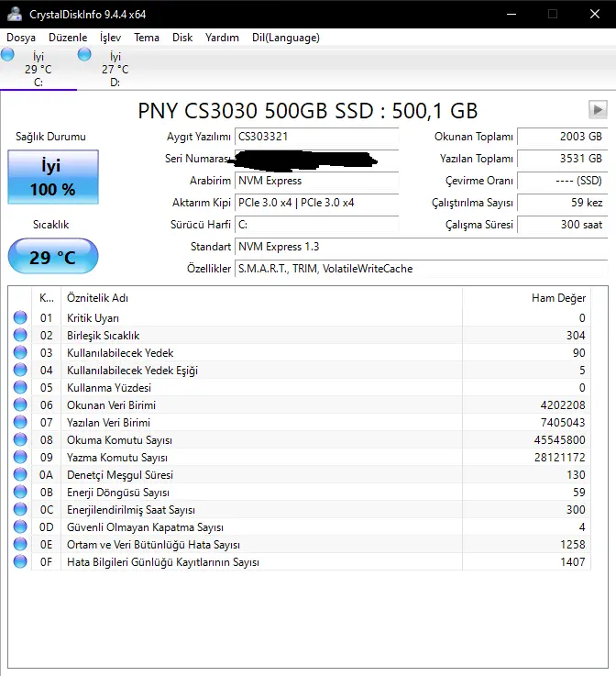The image size is (616, 676).
Task: Select the Güvenli Olmayan Kapatma Sayısı name
Action: [145, 527]
